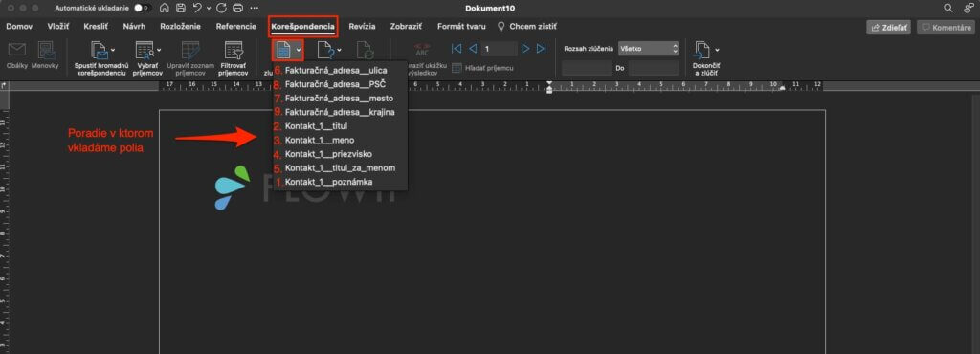This screenshot has height=354, width=980.
Task: Select the Rozloženie tab
Action: pos(181,26)
